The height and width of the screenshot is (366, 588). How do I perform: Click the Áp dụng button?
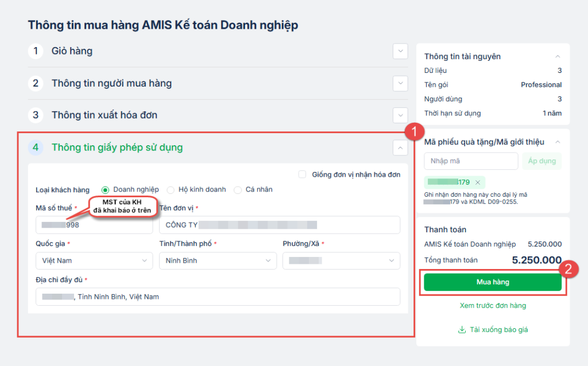(542, 161)
